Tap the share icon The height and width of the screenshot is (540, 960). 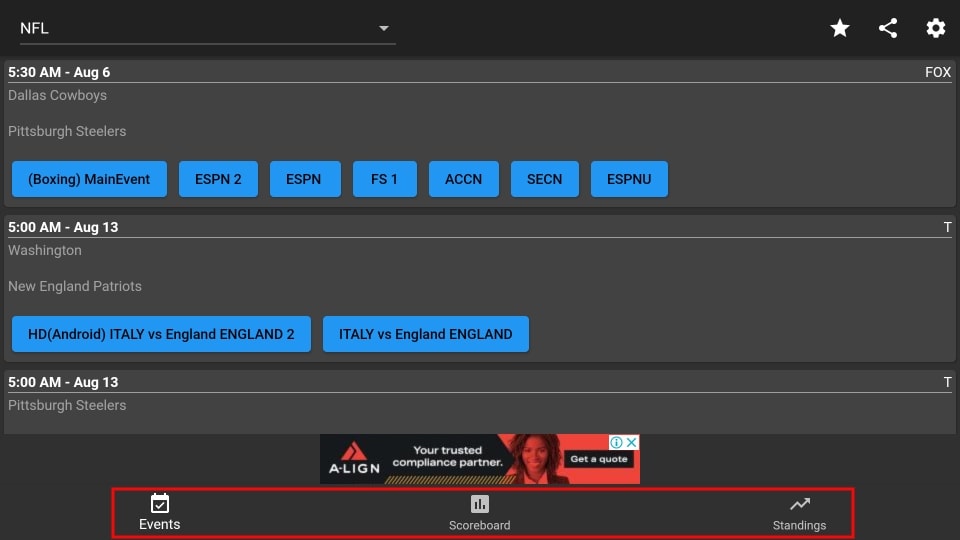888,28
